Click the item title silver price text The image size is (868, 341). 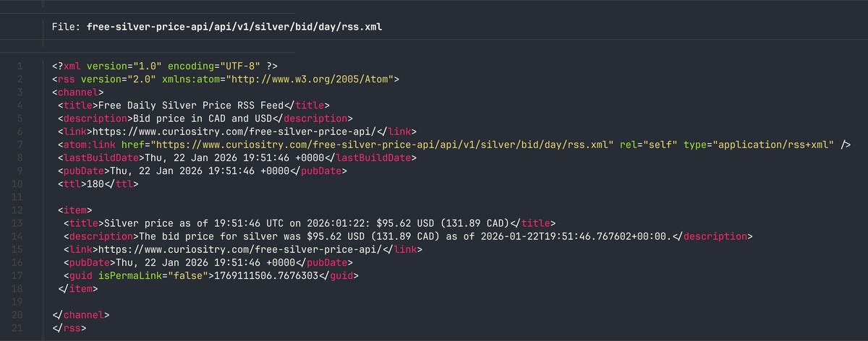click(307, 223)
